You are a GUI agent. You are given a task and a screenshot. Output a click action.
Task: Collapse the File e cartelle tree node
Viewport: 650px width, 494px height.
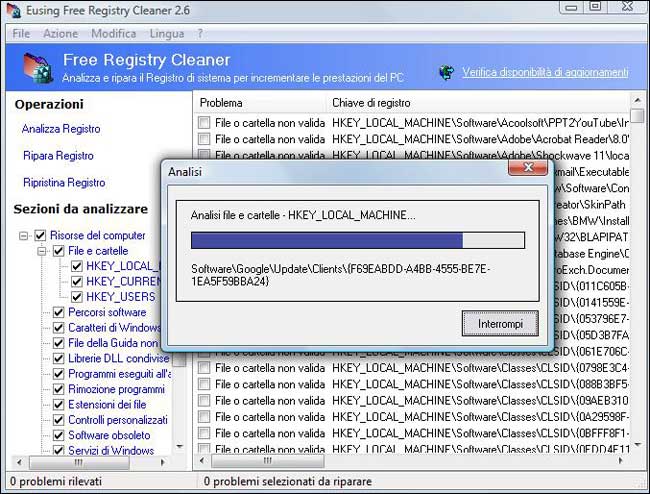click(x=42, y=251)
